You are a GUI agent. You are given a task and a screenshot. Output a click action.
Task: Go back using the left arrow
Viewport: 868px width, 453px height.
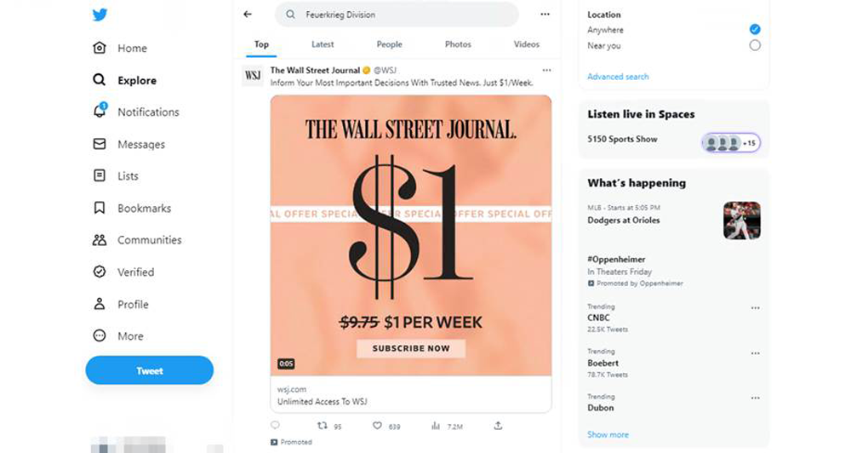[x=248, y=14]
